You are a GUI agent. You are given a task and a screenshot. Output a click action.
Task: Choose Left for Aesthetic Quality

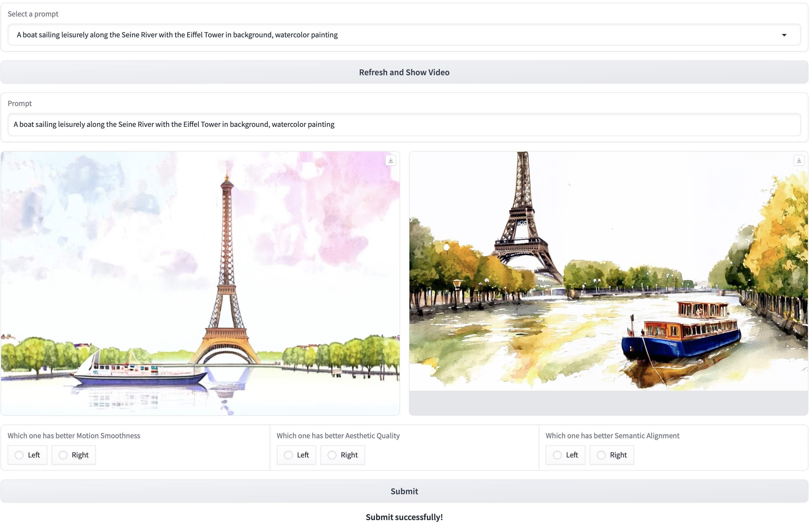[x=288, y=455]
